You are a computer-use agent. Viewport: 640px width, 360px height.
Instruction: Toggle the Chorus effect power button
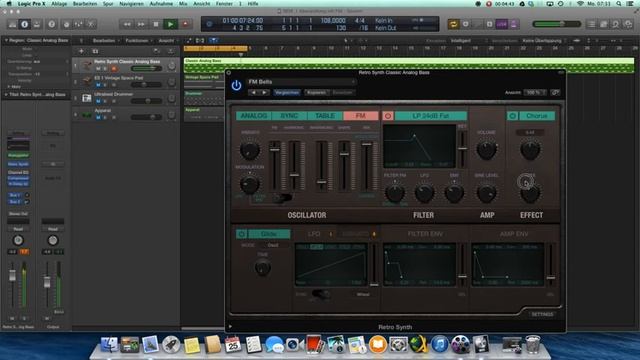click(513, 116)
